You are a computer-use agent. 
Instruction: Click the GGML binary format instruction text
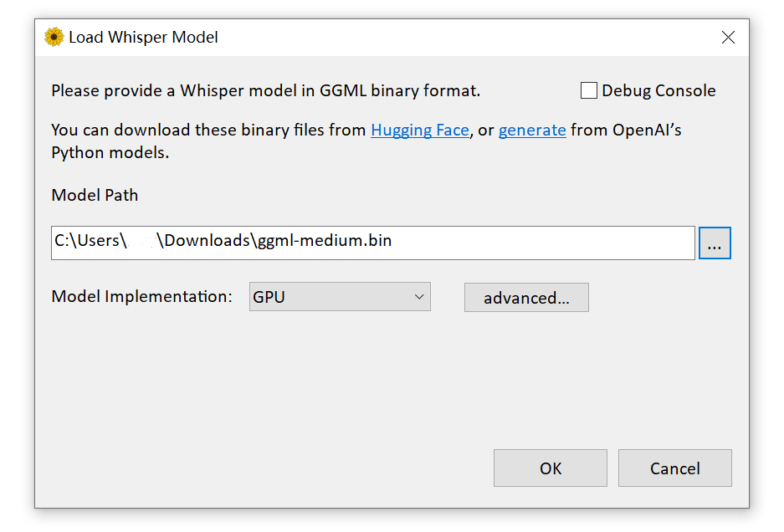(265, 90)
